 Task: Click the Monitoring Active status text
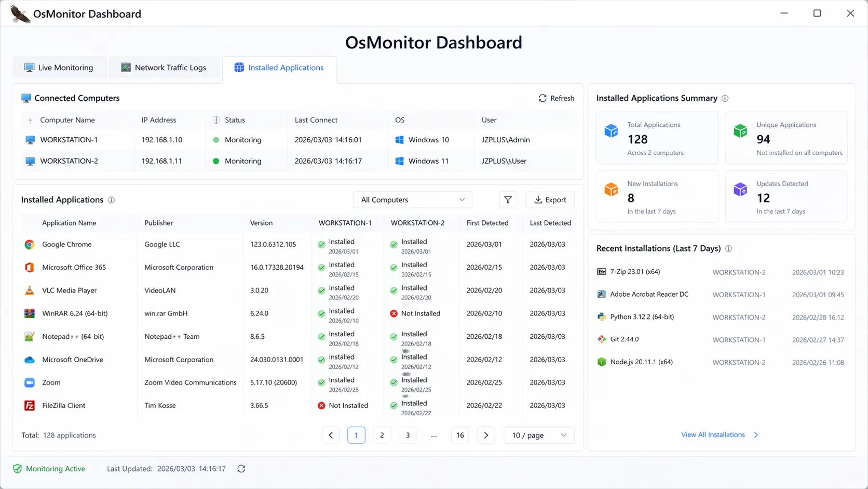[x=56, y=469]
